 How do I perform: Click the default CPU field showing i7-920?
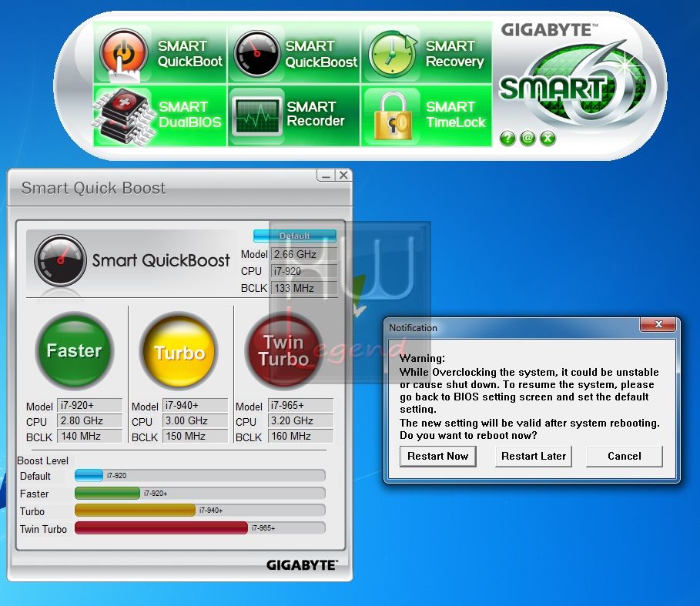point(304,271)
